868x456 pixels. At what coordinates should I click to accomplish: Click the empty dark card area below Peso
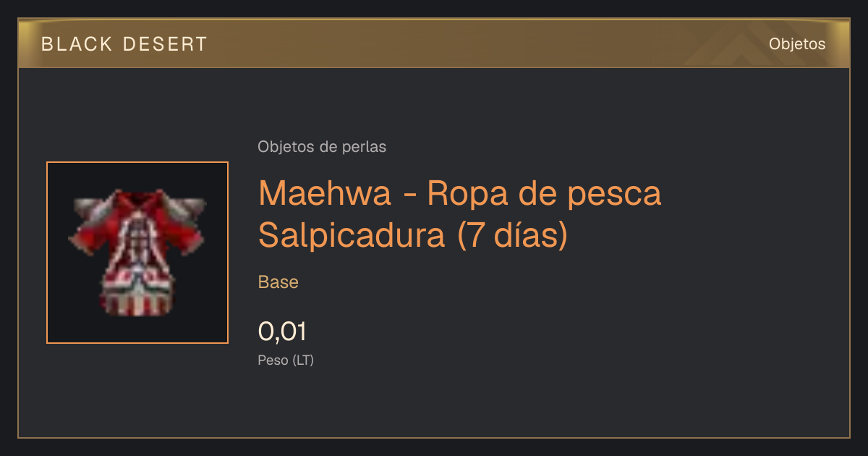(x=434, y=402)
